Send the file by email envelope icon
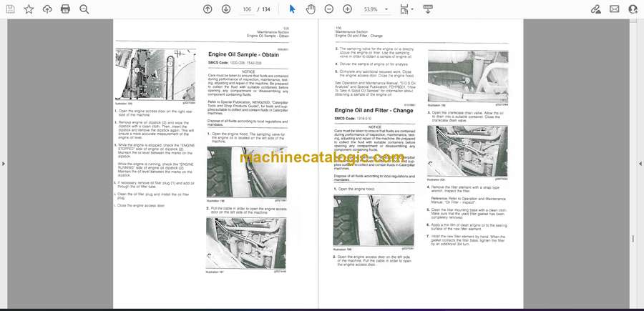644x311 pixels. (x=615, y=9)
